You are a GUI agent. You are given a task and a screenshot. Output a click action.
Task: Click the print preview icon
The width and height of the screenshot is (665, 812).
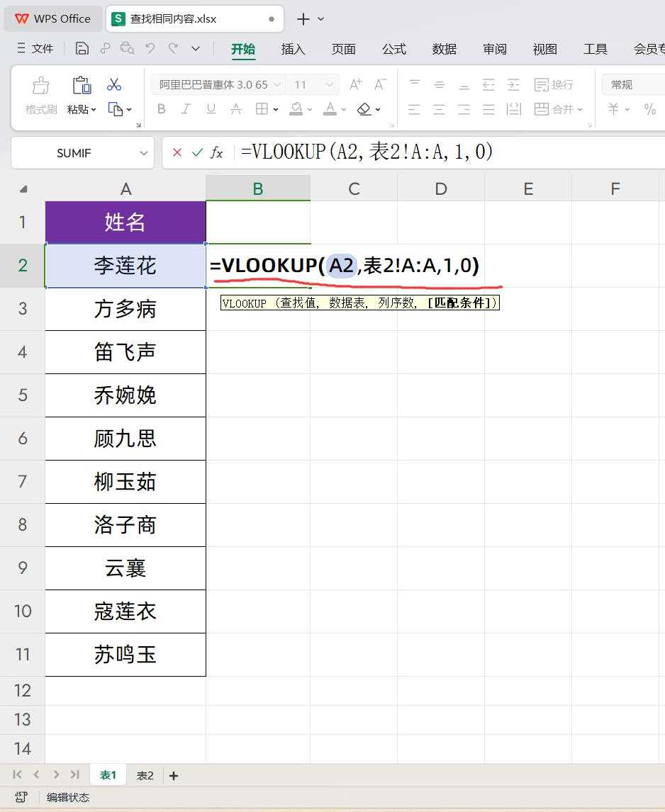click(x=128, y=49)
